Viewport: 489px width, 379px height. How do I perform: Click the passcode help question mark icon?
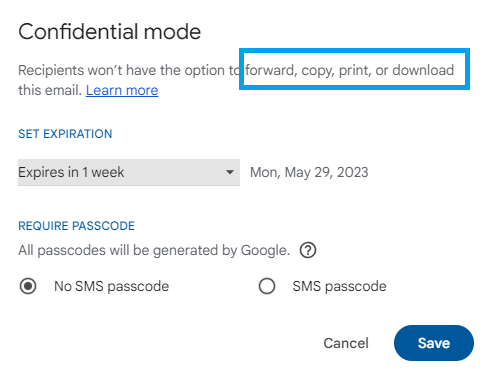point(308,250)
